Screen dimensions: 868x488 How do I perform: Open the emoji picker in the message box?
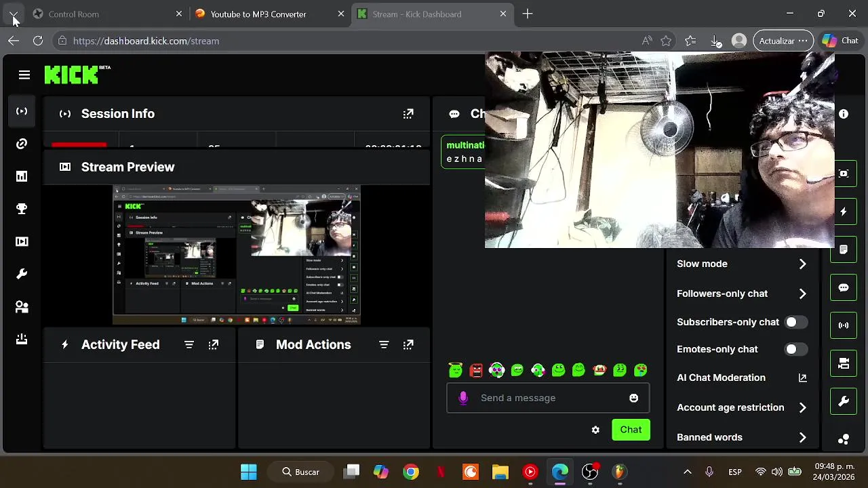633,399
